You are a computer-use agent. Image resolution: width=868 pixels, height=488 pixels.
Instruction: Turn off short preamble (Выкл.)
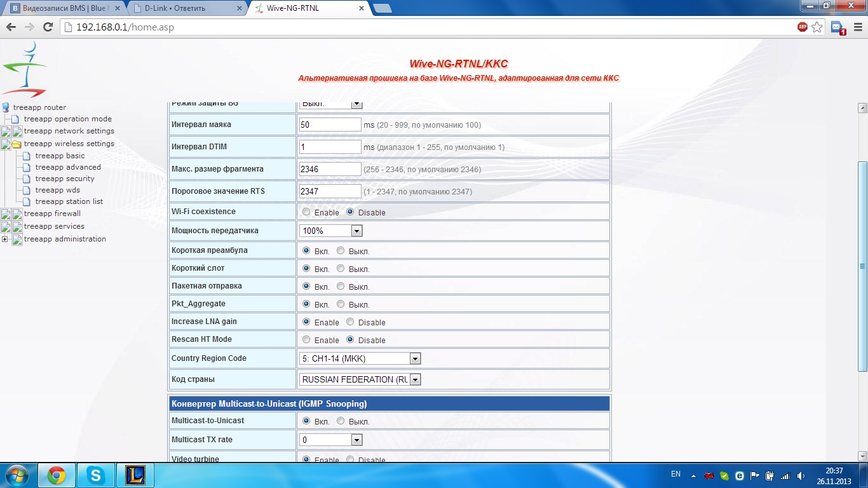[341, 251]
